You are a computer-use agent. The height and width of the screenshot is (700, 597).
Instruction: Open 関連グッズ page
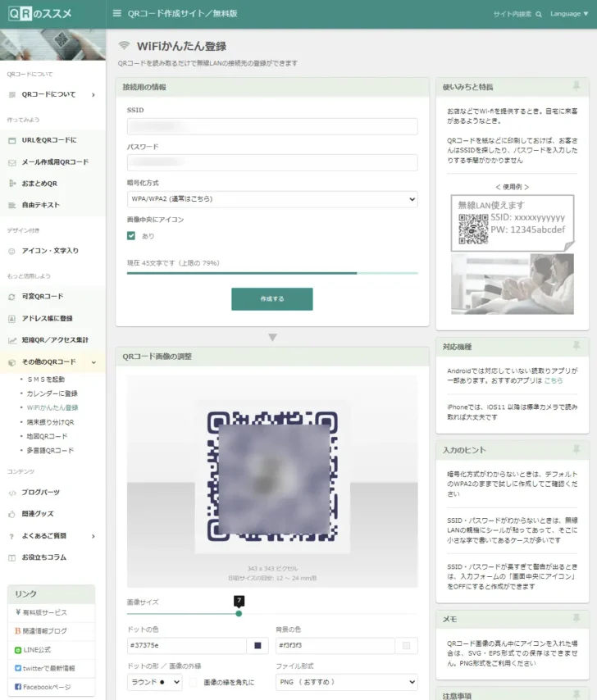pyautogui.click(x=38, y=514)
